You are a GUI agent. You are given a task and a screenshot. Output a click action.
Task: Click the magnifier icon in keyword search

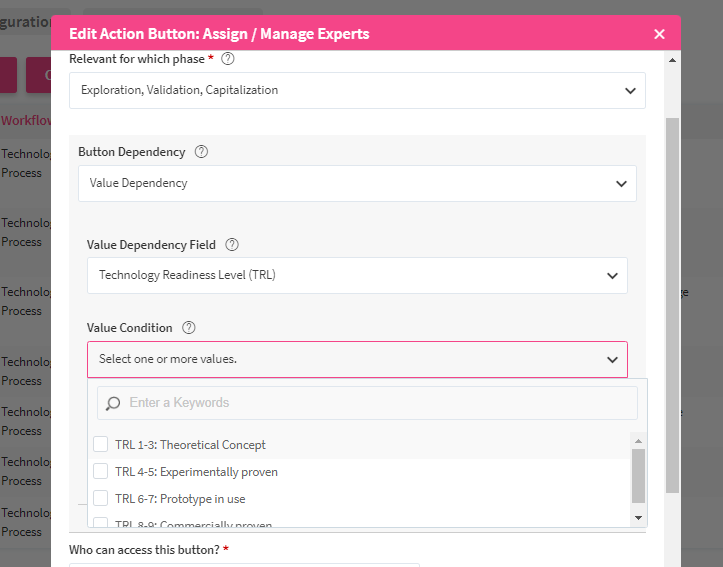coord(113,403)
